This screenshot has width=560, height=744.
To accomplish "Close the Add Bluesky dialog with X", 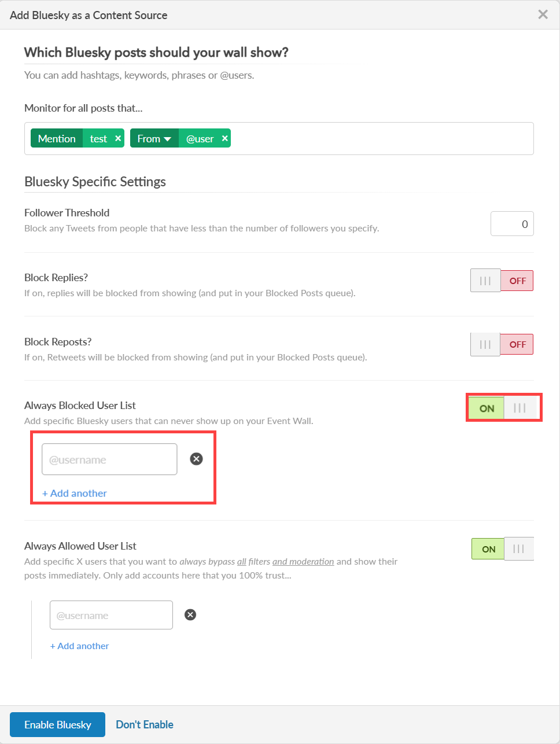I will [x=543, y=14].
